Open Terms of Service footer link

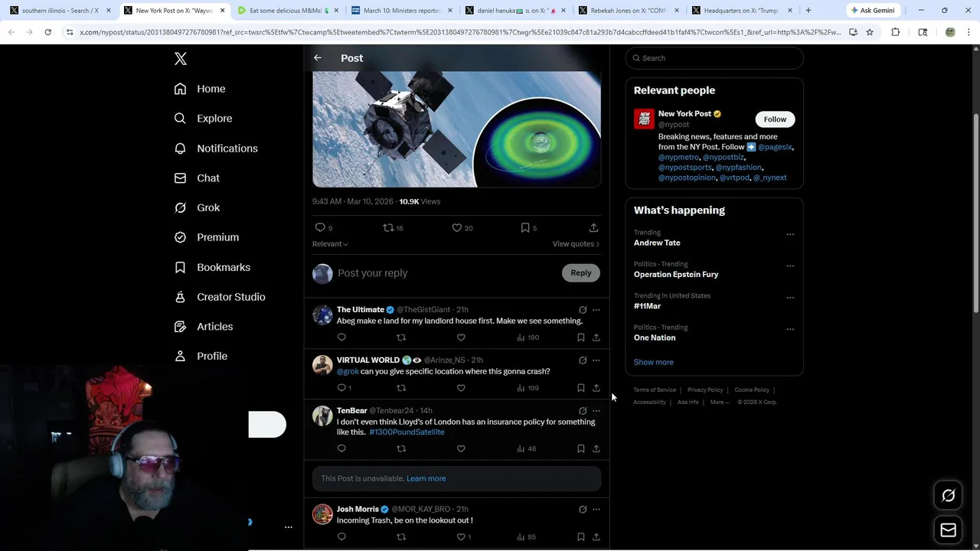(x=655, y=390)
